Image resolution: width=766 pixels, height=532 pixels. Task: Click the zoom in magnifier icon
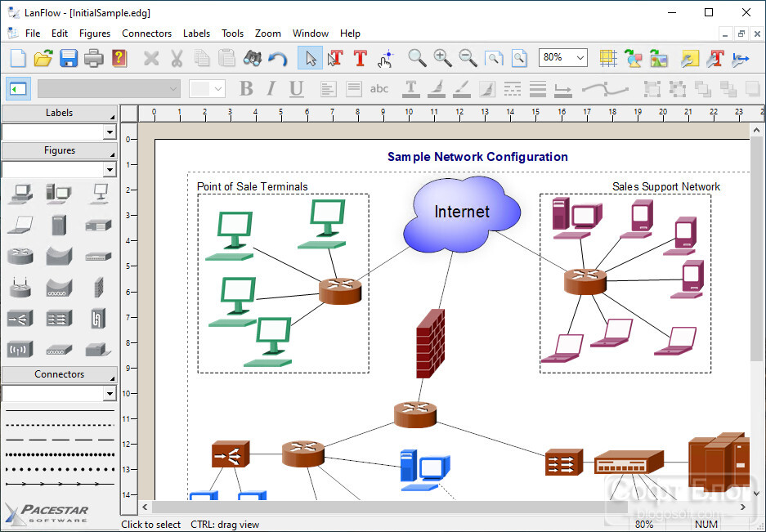click(442, 58)
